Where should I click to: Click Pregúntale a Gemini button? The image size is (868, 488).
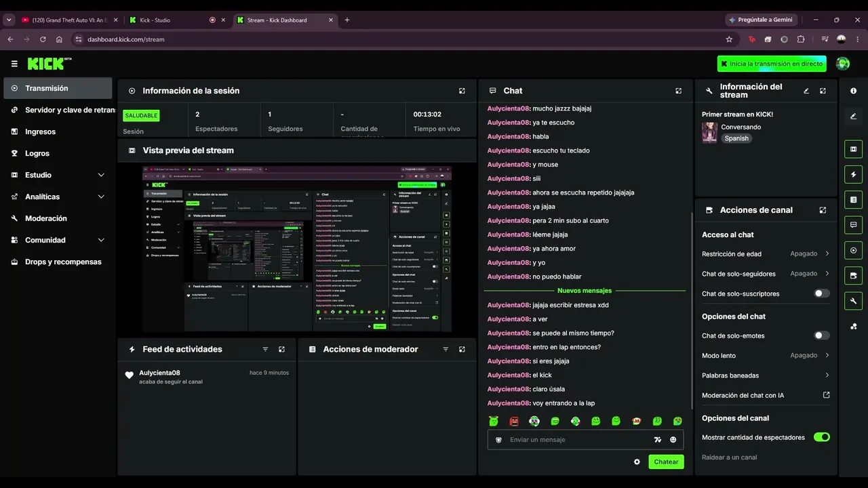760,20
